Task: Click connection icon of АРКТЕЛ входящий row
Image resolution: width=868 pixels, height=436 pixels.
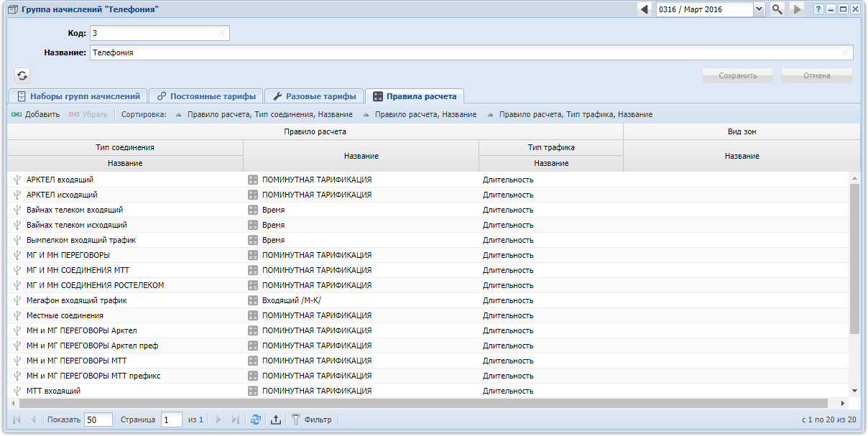Action: pos(17,180)
